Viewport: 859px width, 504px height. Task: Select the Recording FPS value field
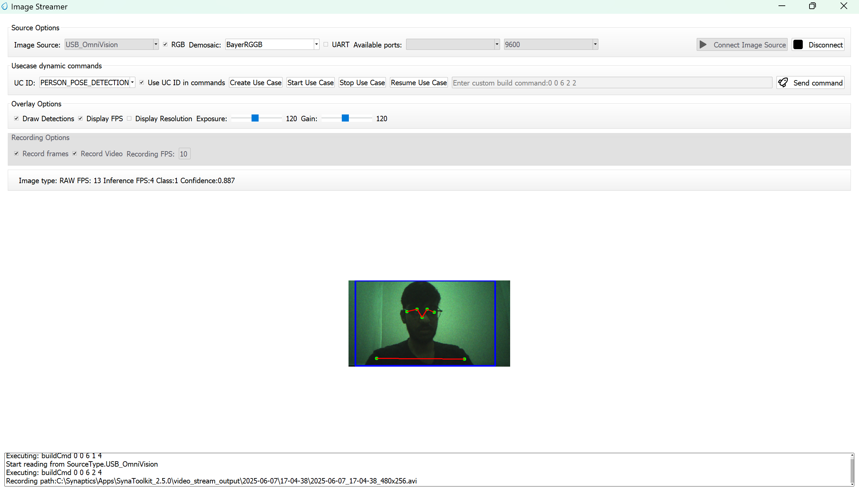(184, 153)
